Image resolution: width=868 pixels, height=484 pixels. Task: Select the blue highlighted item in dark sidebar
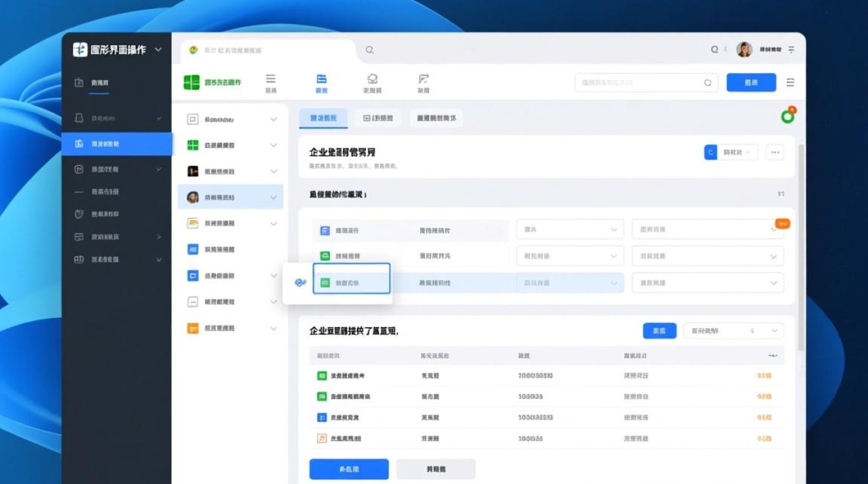tap(117, 144)
